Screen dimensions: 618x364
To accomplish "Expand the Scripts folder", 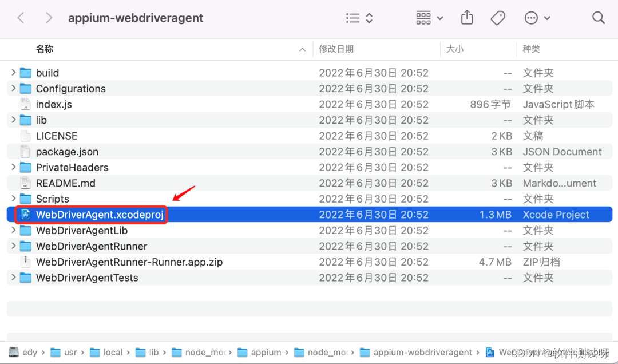I will (x=13, y=199).
